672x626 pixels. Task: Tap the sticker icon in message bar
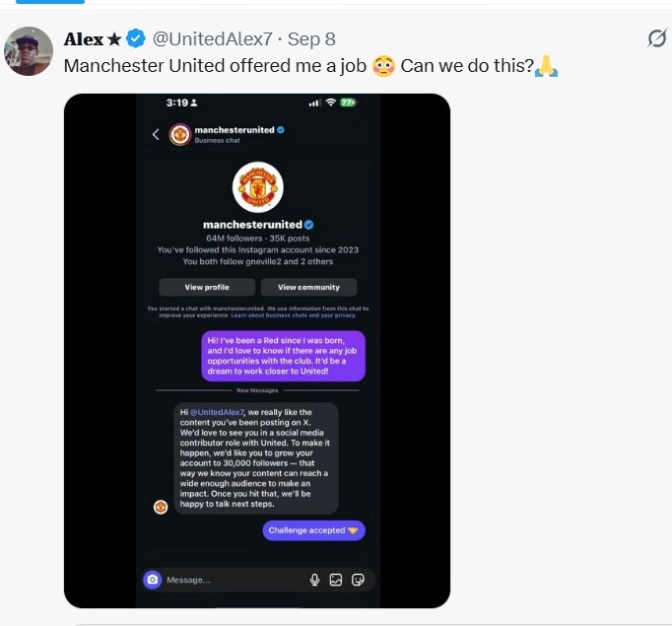[x=358, y=580]
